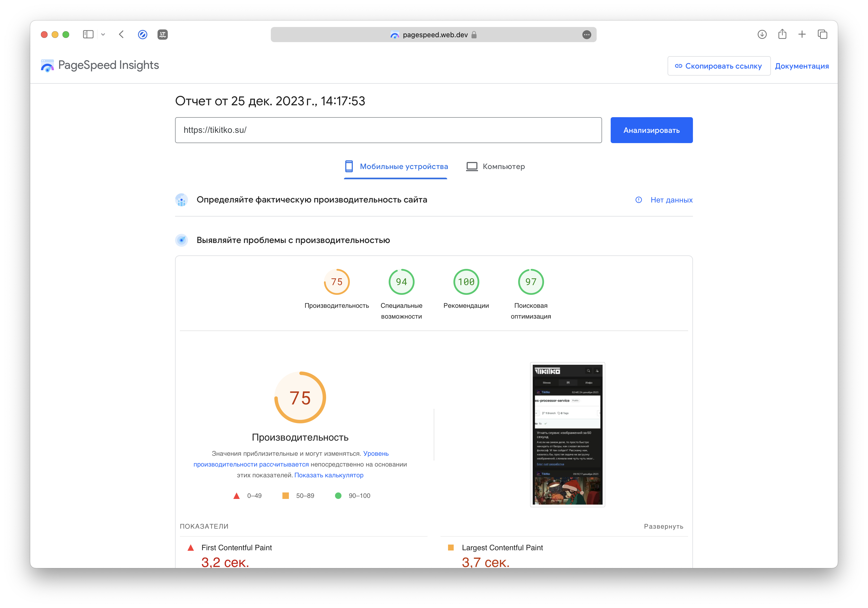Select the 94 Специальные возможности score gauge
This screenshot has width=868, height=608.
(x=401, y=282)
